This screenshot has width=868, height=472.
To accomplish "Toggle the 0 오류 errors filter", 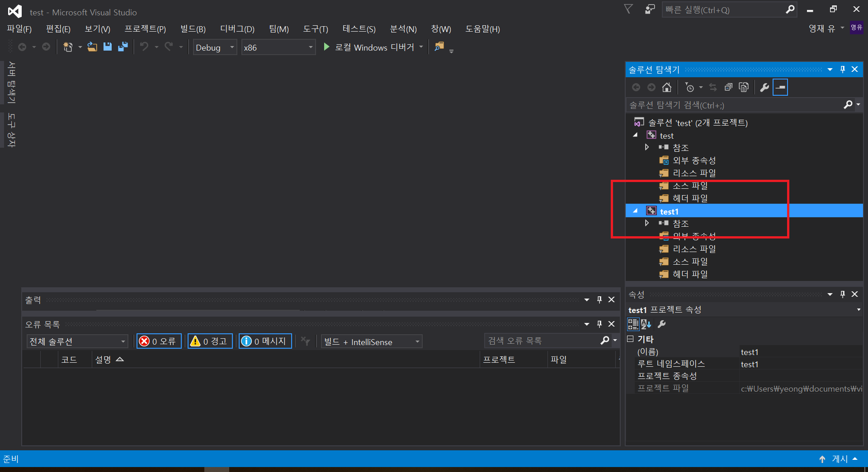I will pos(159,341).
